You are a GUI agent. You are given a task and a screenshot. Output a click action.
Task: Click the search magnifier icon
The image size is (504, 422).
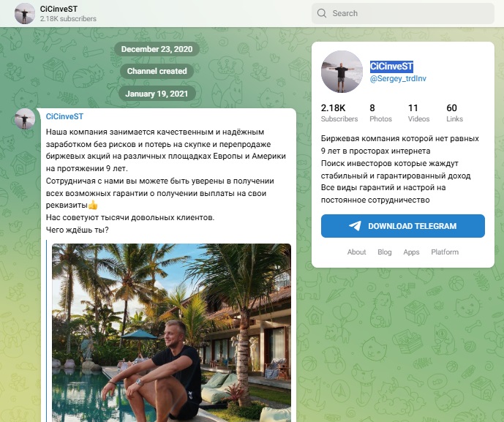(323, 13)
